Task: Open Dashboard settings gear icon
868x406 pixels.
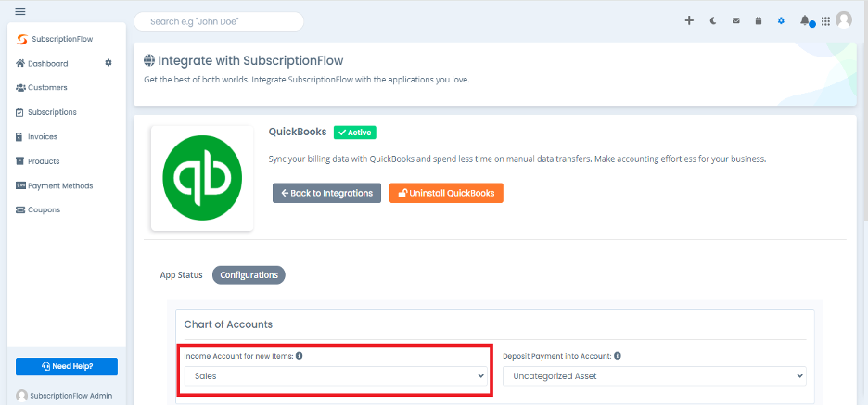Action: pos(108,63)
